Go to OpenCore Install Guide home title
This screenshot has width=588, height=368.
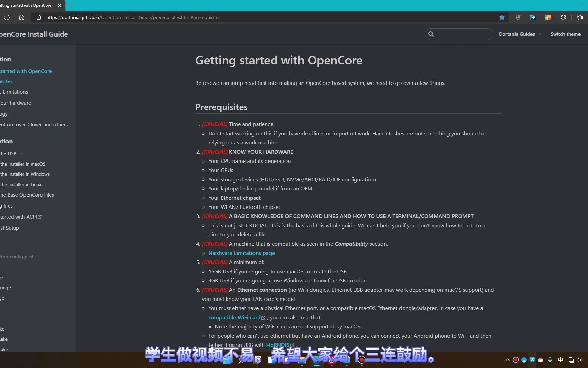33,34
